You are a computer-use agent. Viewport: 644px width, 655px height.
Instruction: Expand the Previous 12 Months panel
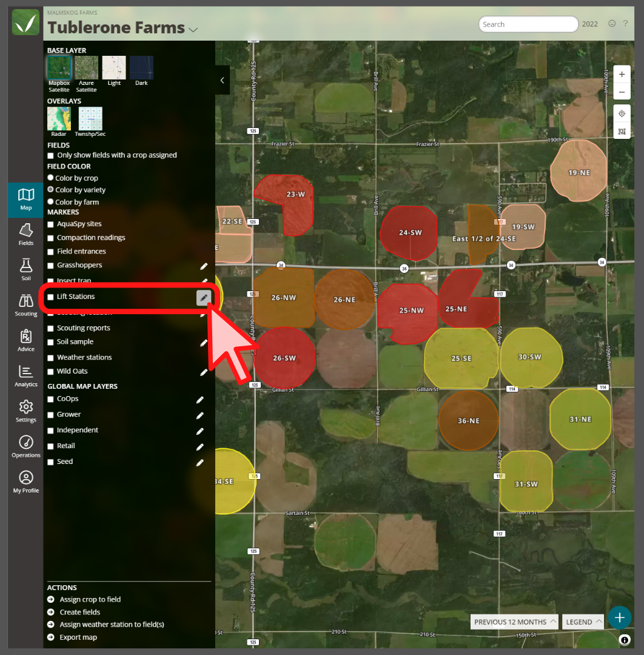[x=514, y=622]
